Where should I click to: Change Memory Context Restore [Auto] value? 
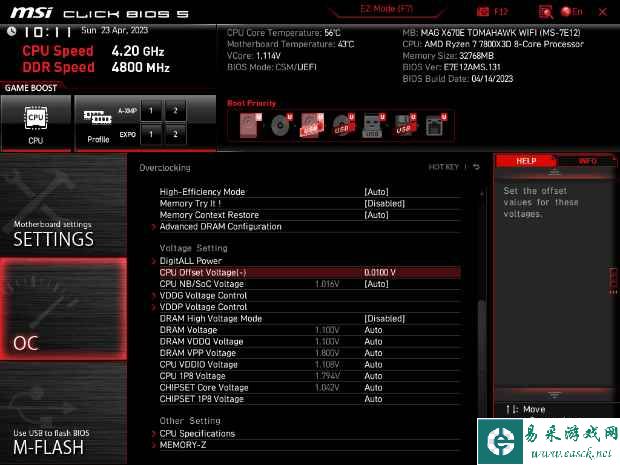(x=376, y=215)
